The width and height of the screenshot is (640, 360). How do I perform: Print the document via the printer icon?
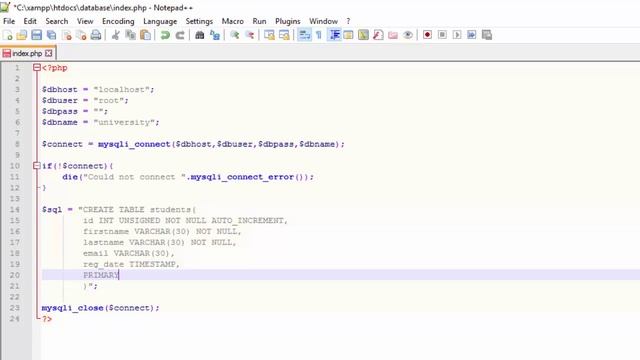(x=96, y=35)
